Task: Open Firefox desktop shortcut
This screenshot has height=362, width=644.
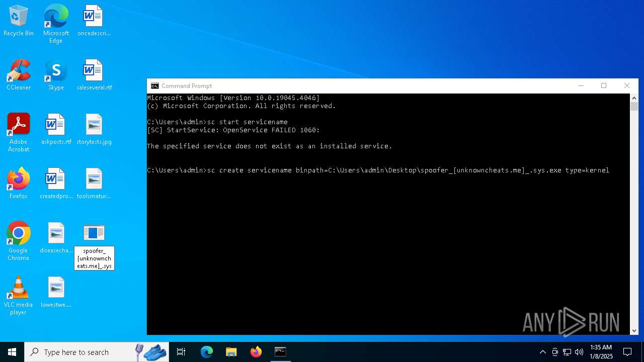Action: coord(19,184)
